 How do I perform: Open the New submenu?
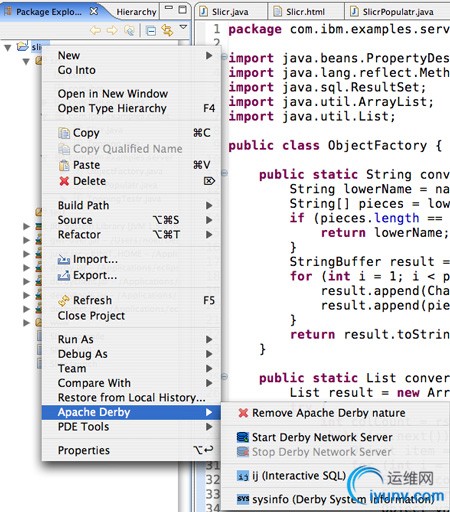pyautogui.click(x=131, y=55)
